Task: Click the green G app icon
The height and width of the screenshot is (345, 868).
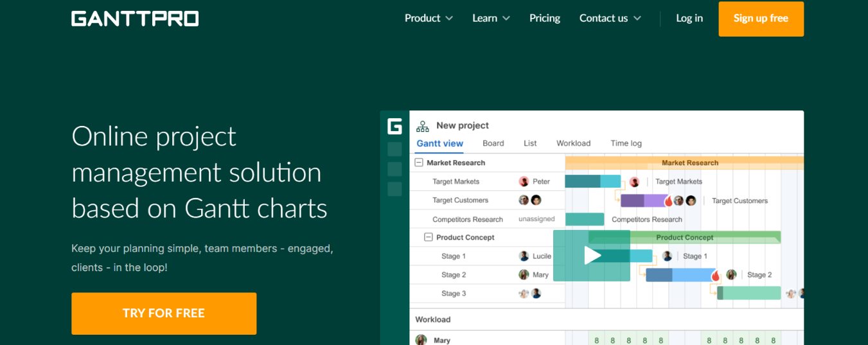Action: point(394,126)
